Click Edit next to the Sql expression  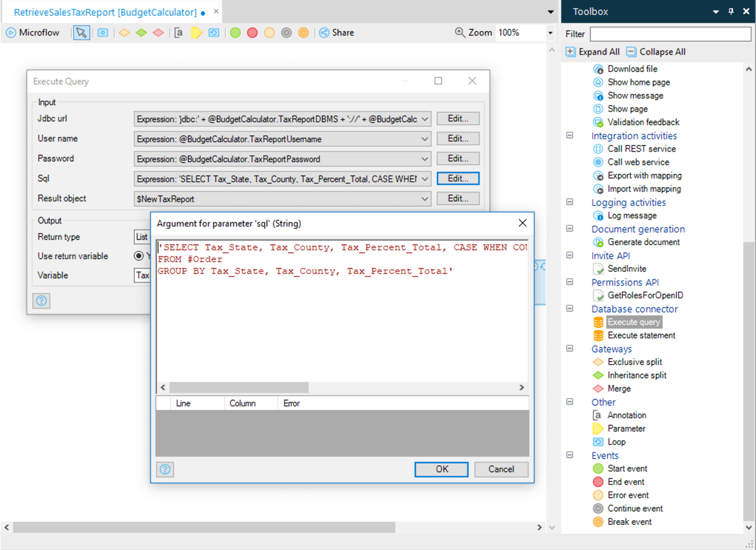[x=457, y=178]
